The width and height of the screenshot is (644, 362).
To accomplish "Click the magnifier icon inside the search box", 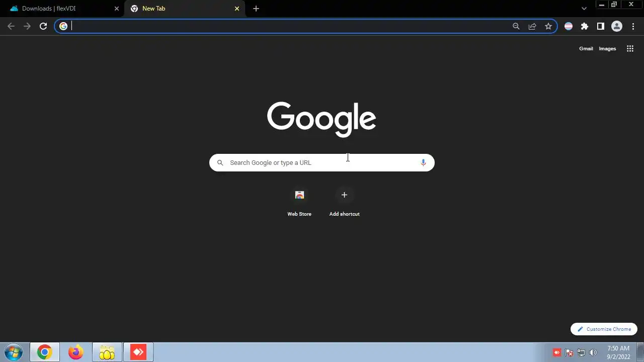I will tap(220, 162).
